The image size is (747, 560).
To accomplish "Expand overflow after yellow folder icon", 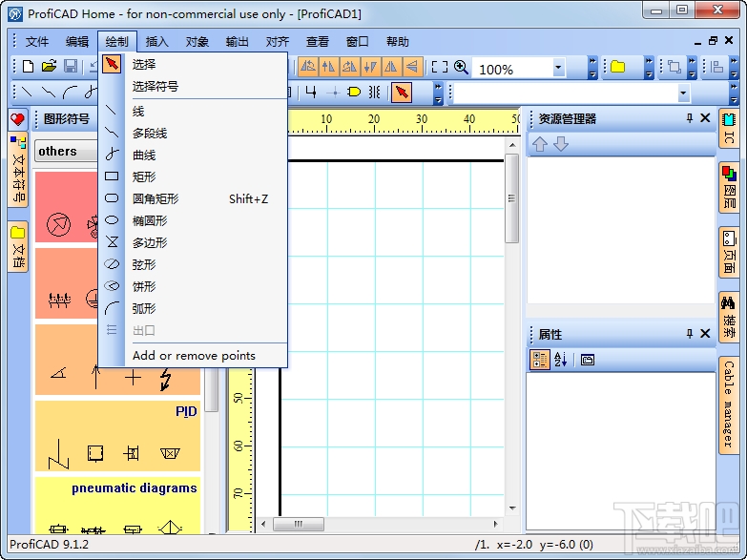I will coord(649,68).
